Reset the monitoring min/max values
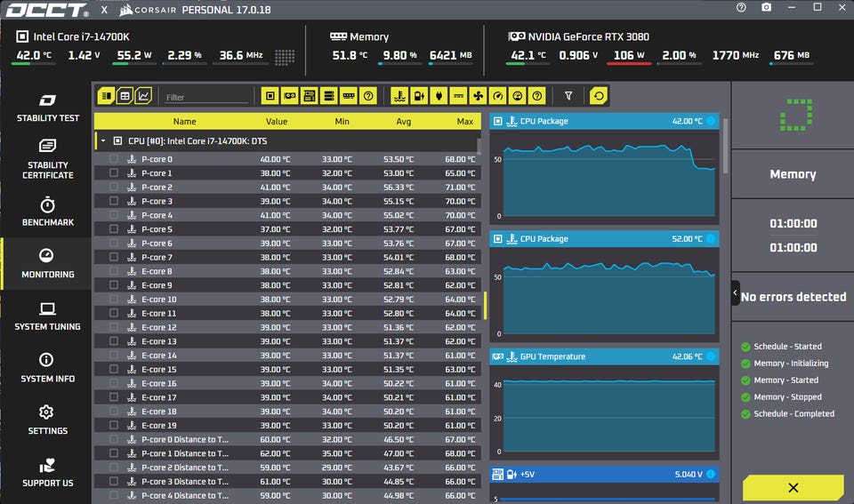Screen dimensions: 854x504 [x=599, y=96]
